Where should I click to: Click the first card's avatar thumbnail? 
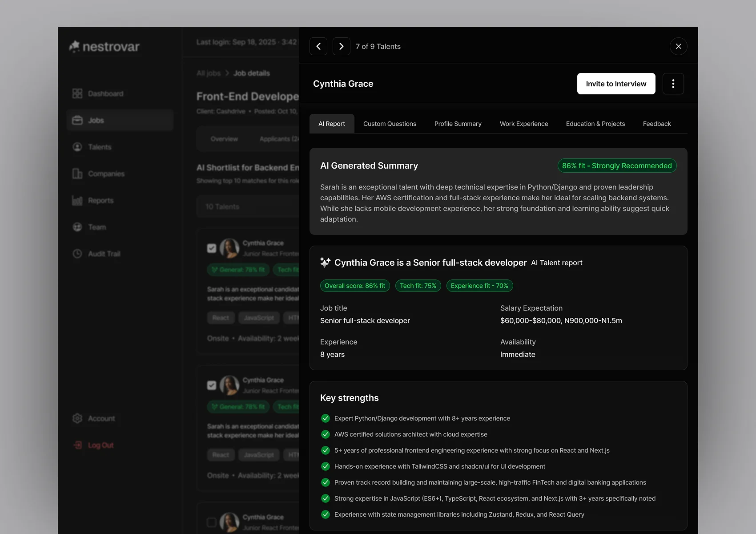(229, 248)
